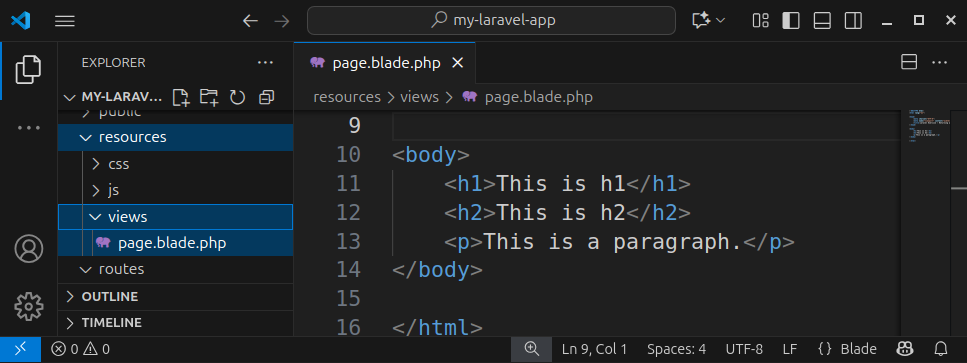Open remote window from blue status button
Screen dimensions: 967x363
20,349
